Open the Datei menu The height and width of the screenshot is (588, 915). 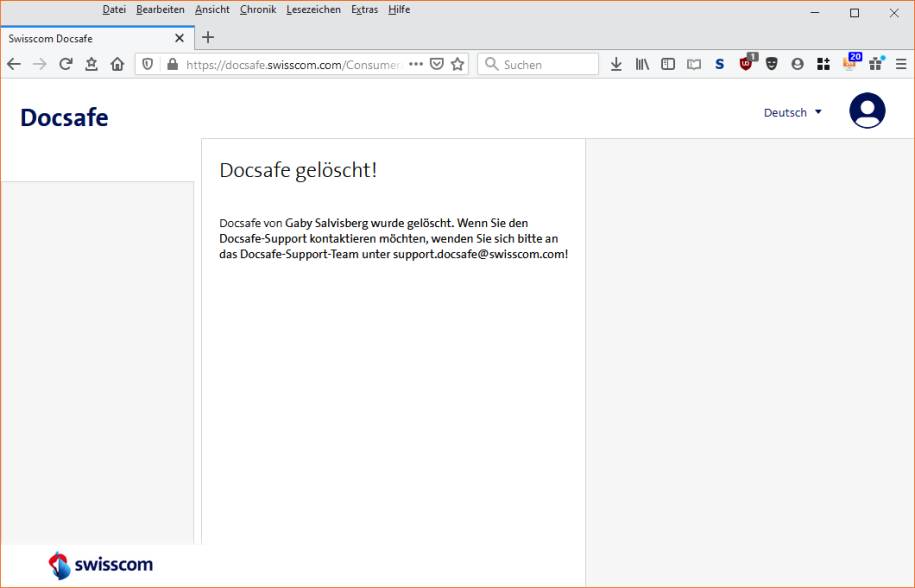point(114,9)
